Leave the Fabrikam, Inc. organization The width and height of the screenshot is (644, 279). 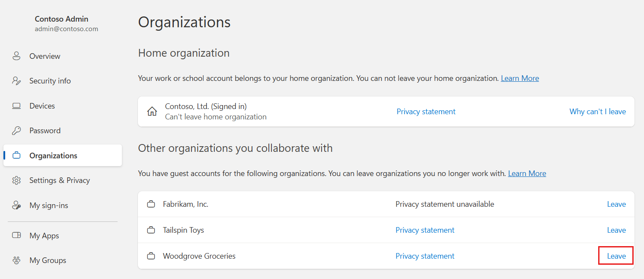[x=616, y=204]
